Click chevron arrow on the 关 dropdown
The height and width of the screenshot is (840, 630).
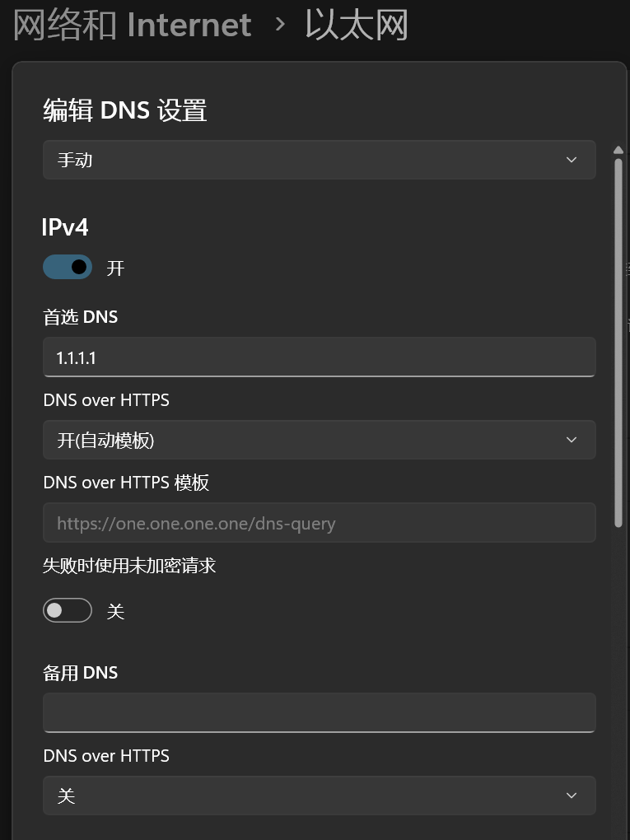pos(572,796)
